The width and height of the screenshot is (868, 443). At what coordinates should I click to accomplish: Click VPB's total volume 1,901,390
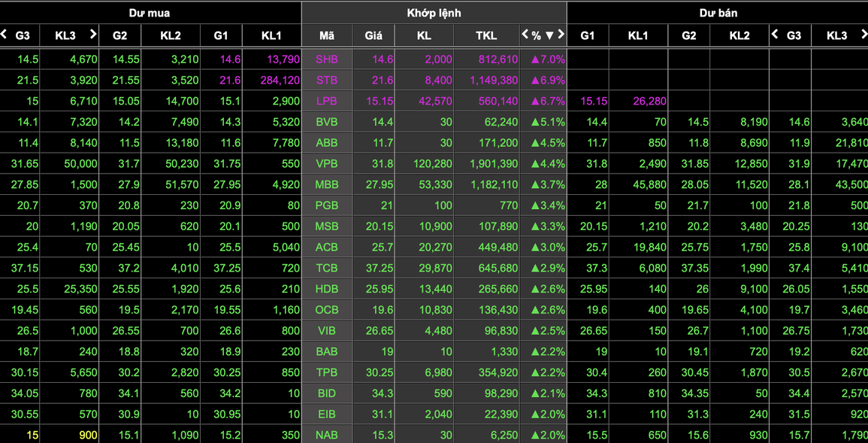coord(494,164)
